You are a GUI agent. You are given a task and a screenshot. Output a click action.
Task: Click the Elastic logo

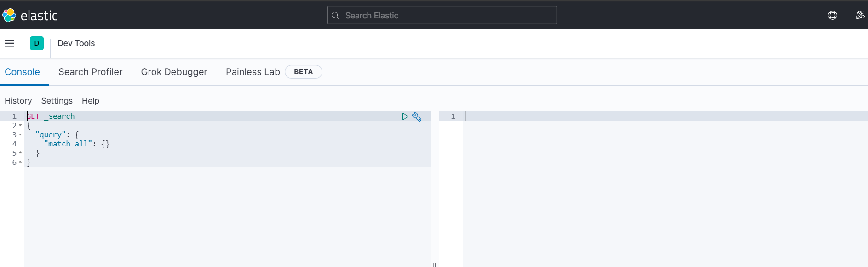pyautogui.click(x=30, y=15)
